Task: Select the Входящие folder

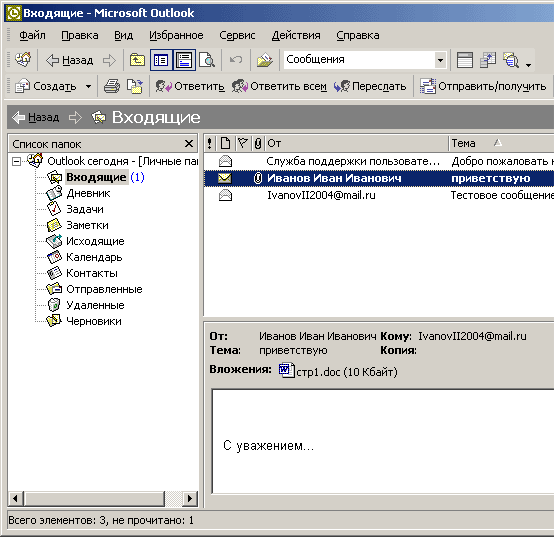Action: click(96, 177)
